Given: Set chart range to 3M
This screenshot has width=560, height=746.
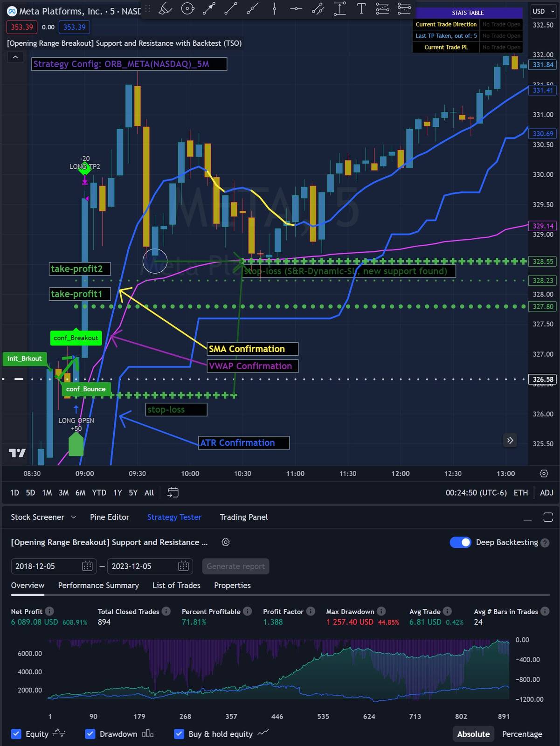Looking at the screenshot, I should [63, 492].
